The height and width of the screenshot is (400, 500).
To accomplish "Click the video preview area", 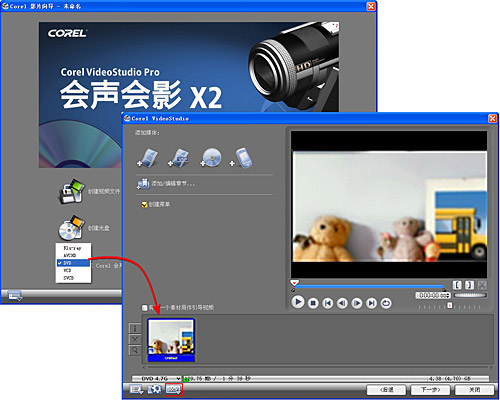I will [x=389, y=204].
